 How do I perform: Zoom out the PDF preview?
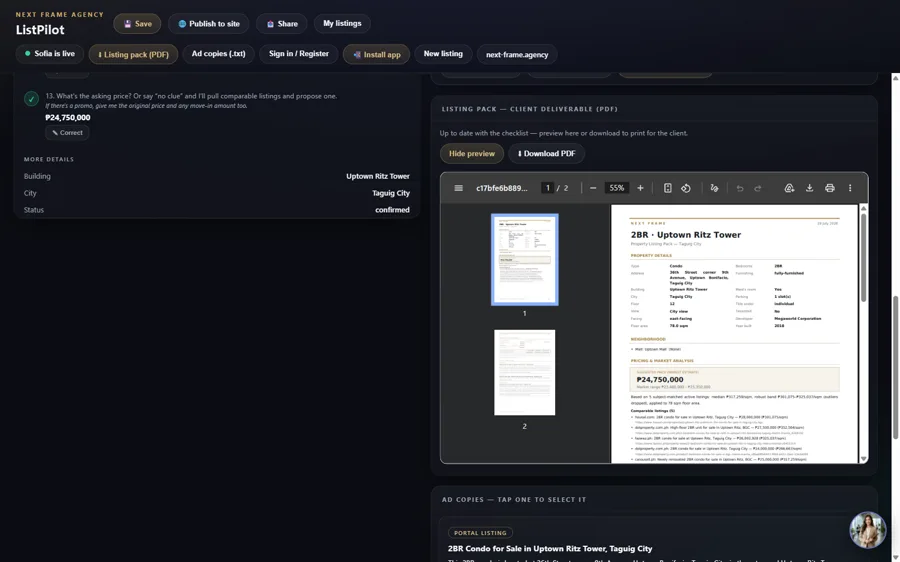[x=593, y=188]
